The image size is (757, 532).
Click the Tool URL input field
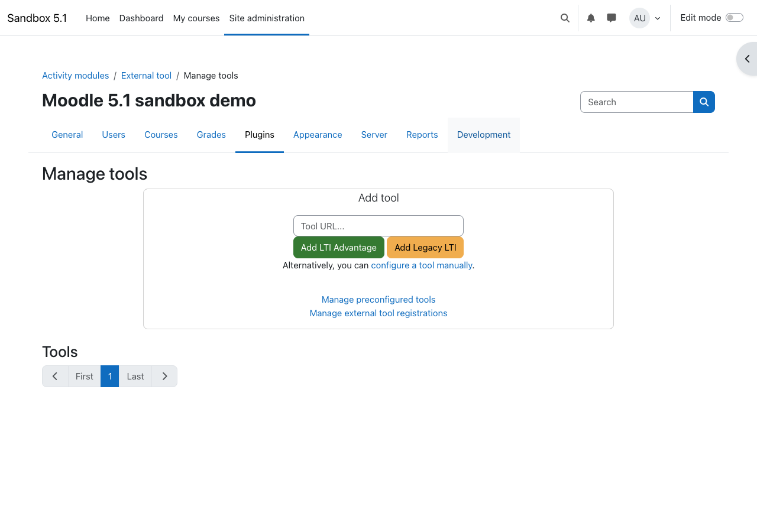click(x=378, y=226)
